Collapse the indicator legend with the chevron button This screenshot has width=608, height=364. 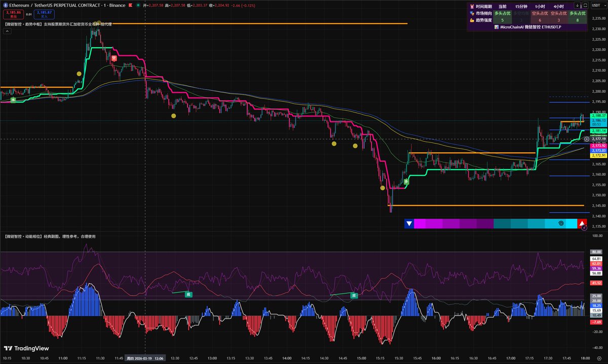tap(7, 31)
